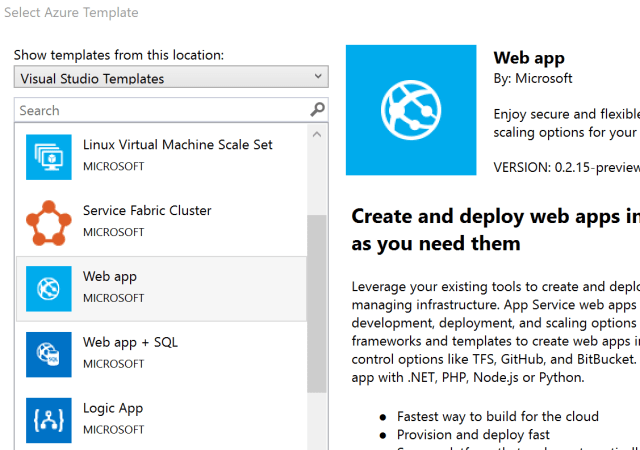Screen dimensions: 640x450
Task: Select the Web app + SQL template name
Action: [130, 342]
